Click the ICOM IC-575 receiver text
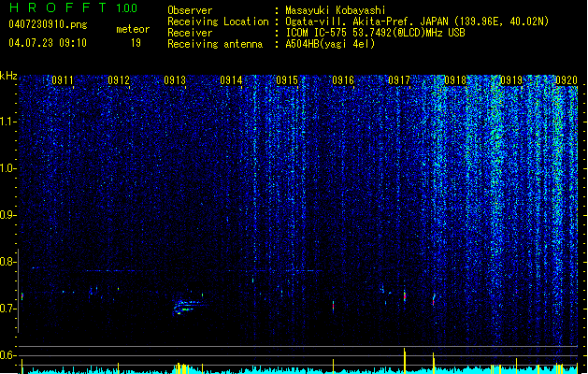The height and width of the screenshot is (374, 588). (375, 33)
